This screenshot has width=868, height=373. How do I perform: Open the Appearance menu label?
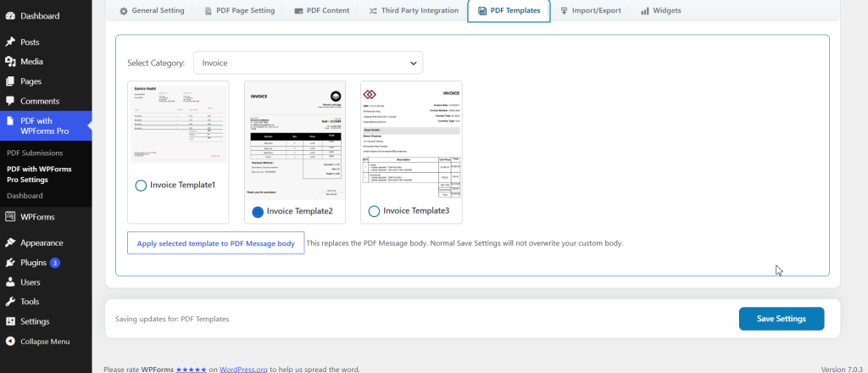tap(42, 243)
